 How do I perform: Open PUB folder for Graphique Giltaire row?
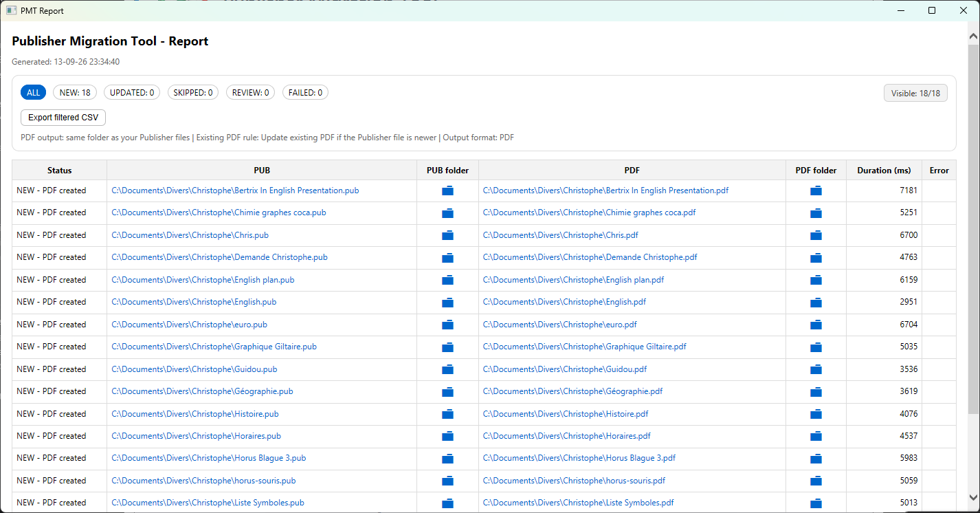(447, 347)
